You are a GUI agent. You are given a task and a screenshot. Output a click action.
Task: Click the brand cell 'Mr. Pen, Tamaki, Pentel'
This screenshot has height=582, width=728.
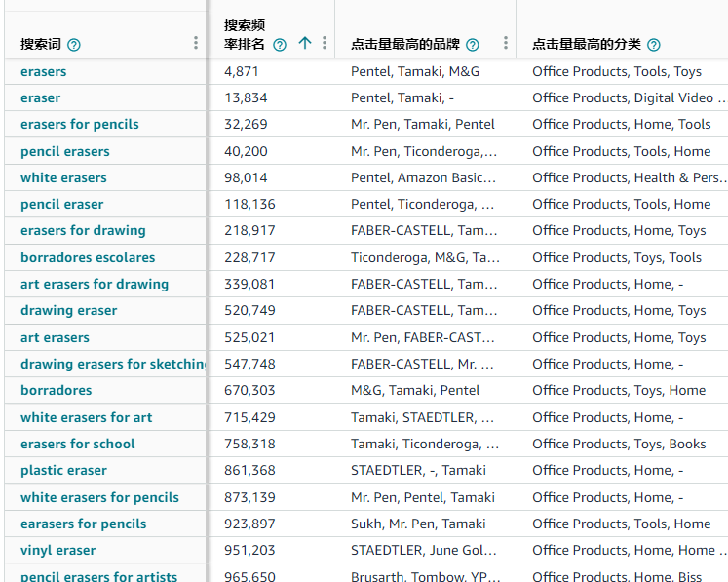coord(423,124)
